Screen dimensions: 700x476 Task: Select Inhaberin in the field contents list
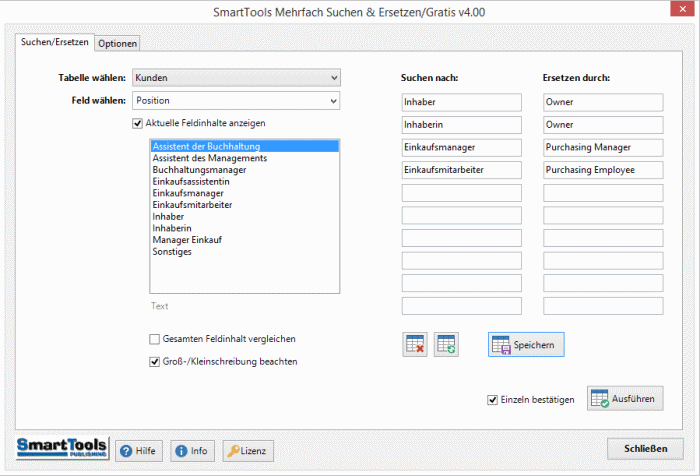coord(245,228)
